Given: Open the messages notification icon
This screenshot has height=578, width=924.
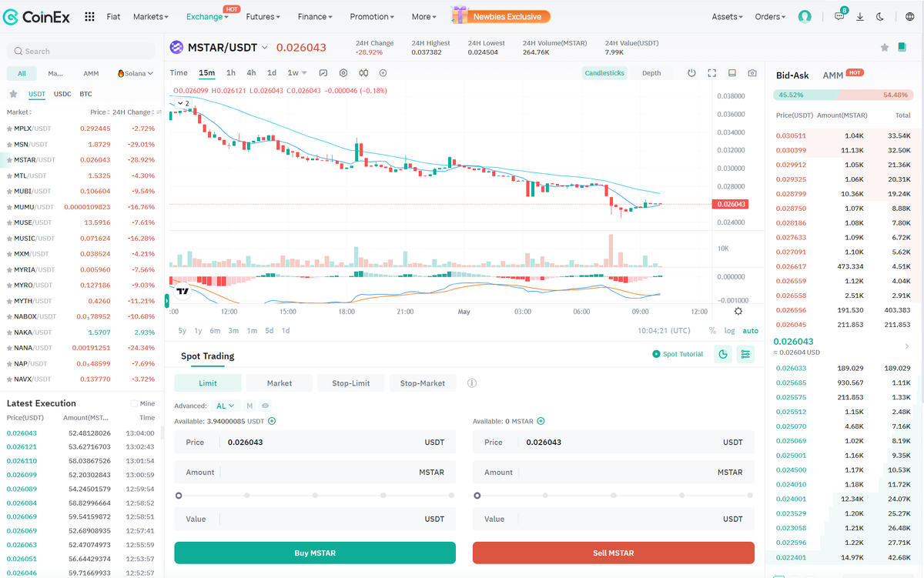Looking at the screenshot, I should 839,16.
